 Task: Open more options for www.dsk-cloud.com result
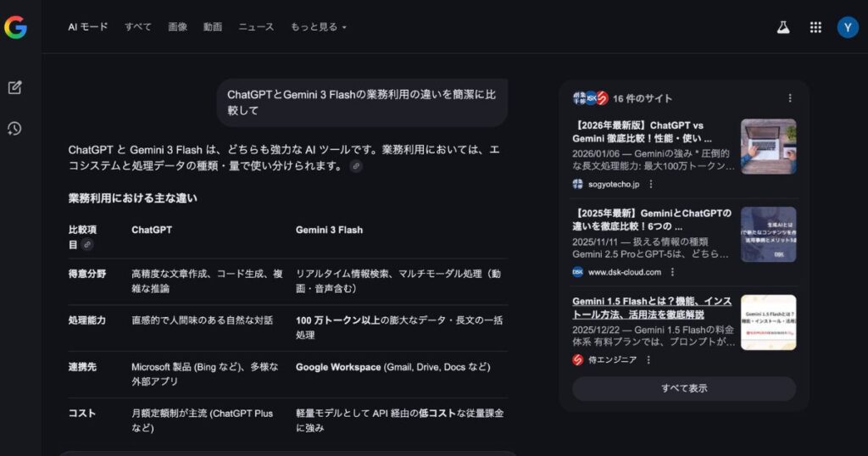tap(672, 272)
